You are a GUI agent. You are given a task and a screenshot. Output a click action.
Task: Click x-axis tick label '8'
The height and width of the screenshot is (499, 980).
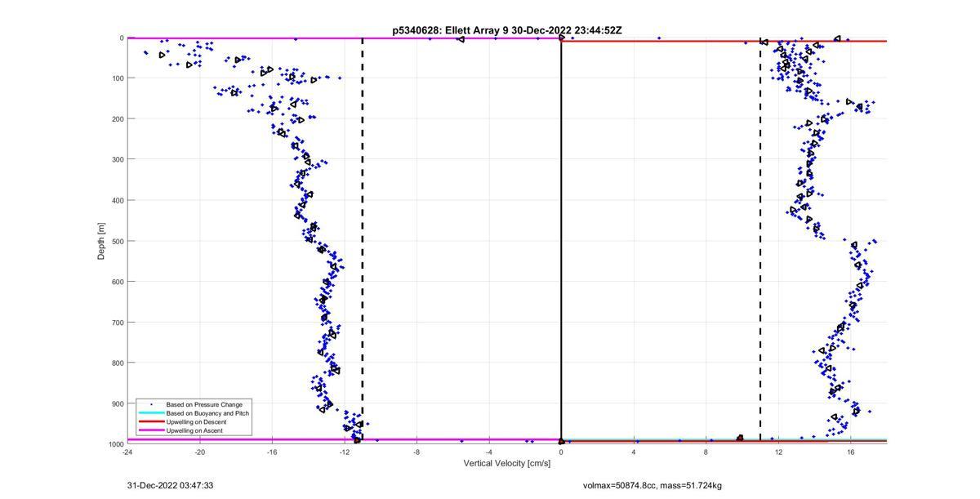click(x=706, y=452)
